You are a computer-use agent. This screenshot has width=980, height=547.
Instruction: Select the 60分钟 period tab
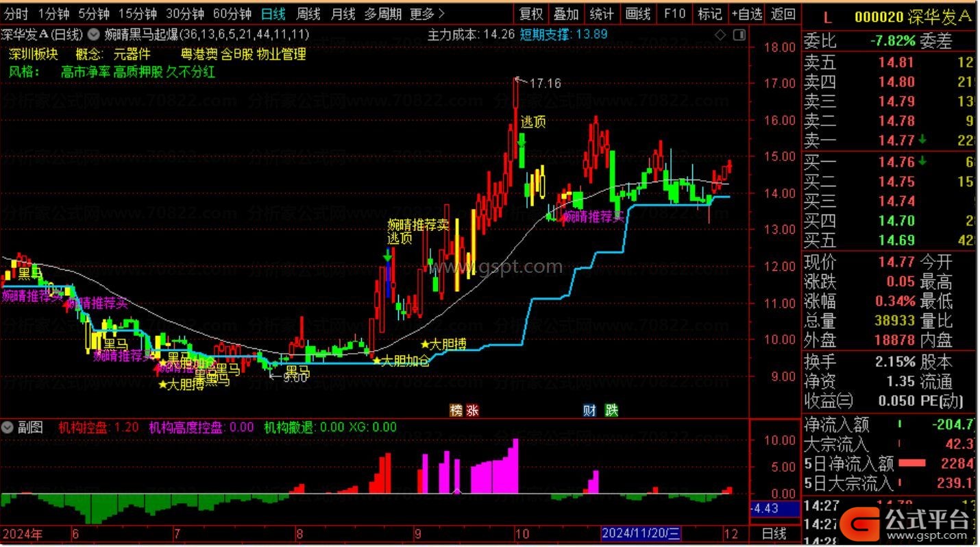(232, 13)
